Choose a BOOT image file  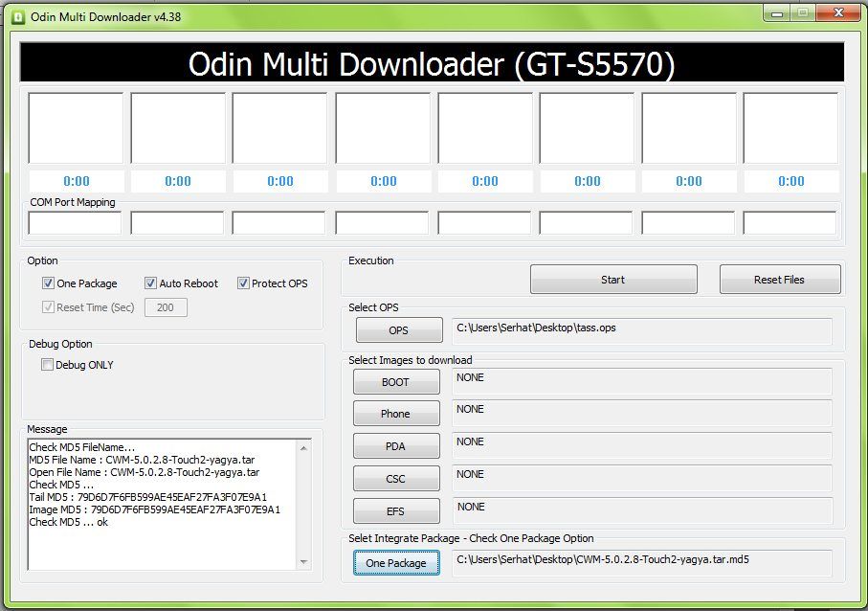click(x=396, y=382)
